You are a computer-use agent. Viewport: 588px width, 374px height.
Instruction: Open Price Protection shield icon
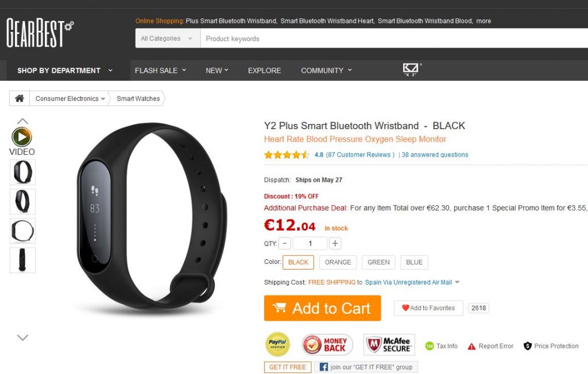(x=528, y=346)
